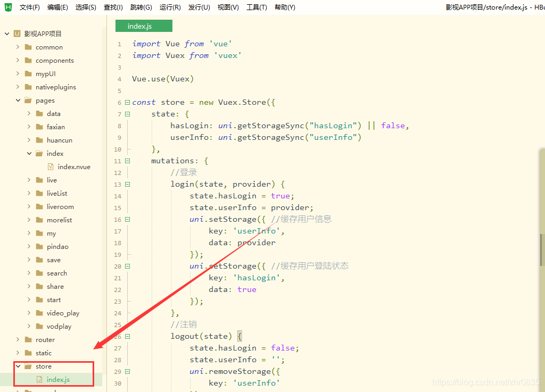Open the 运行(R) menu
This screenshot has height=392, width=545.
[x=170, y=7]
